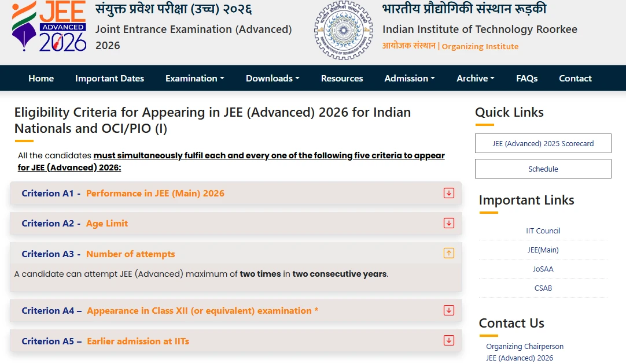
Task: Go to Important Dates
Action: 109,78
